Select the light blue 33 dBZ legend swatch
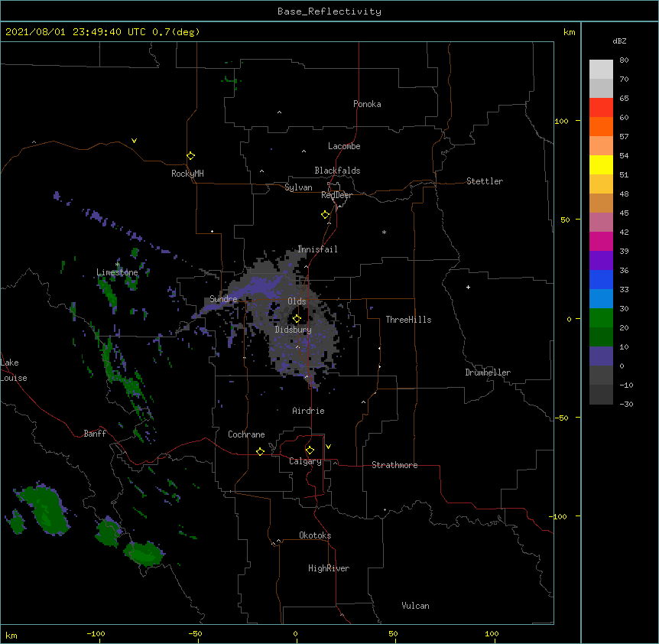 (x=601, y=298)
